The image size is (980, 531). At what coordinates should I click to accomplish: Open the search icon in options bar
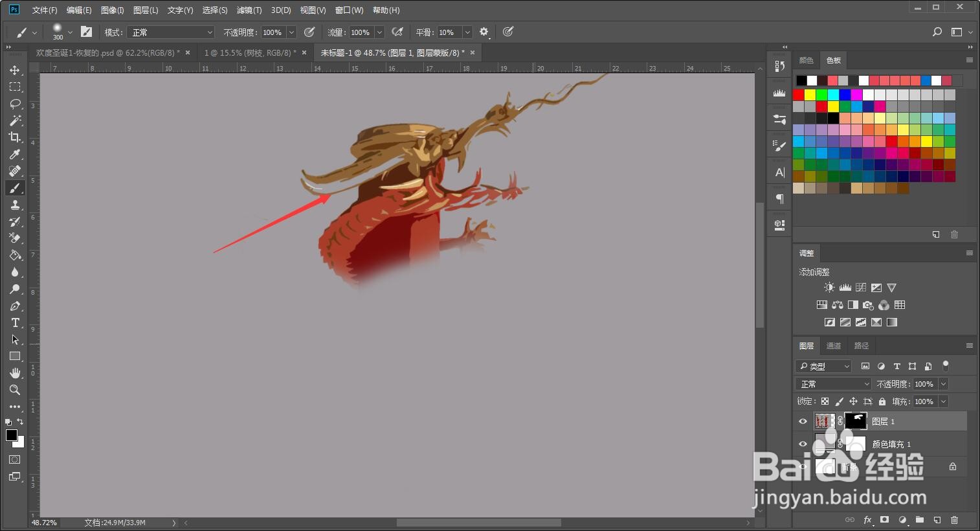(x=937, y=32)
